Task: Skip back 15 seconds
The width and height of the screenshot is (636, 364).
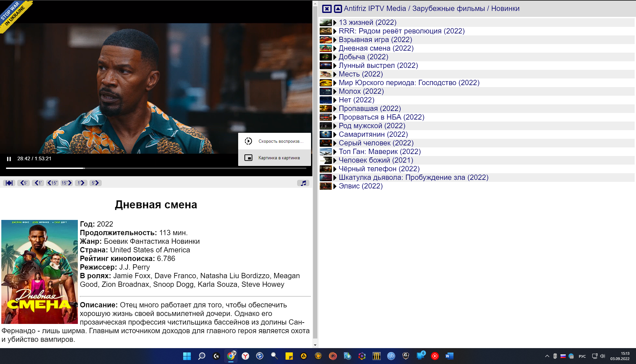Action: [x=52, y=183]
